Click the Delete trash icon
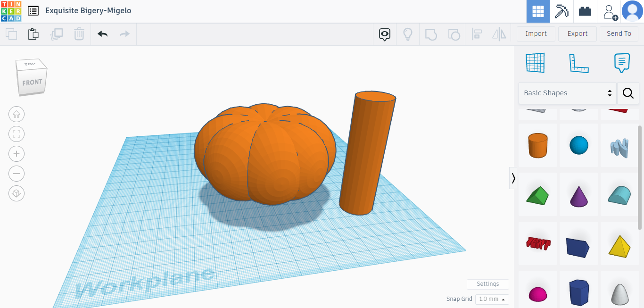 (79, 34)
